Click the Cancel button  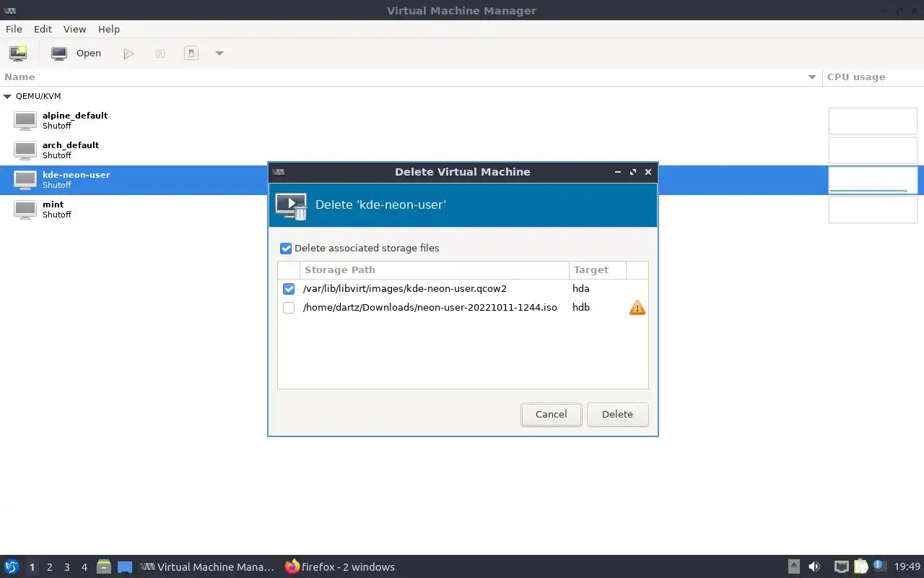[551, 414]
